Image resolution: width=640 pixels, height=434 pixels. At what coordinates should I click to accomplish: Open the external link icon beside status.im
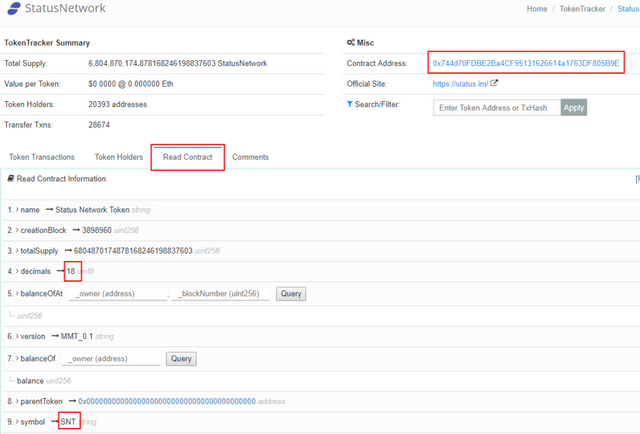[494, 83]
